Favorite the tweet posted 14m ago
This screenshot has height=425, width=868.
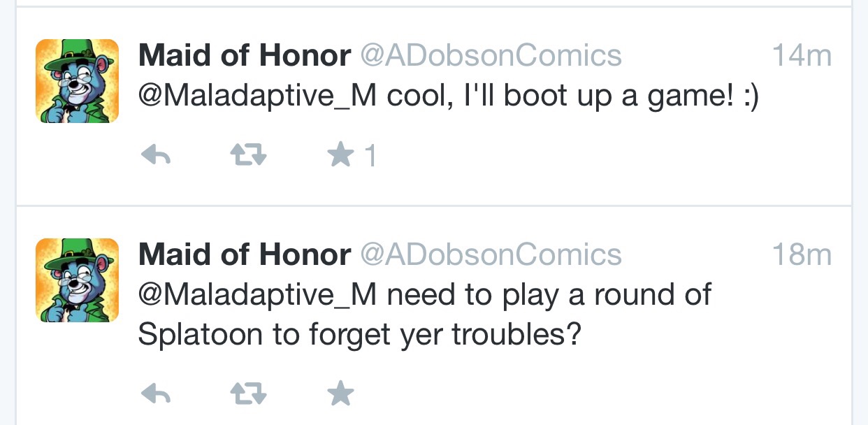click(x=340, y=155)
